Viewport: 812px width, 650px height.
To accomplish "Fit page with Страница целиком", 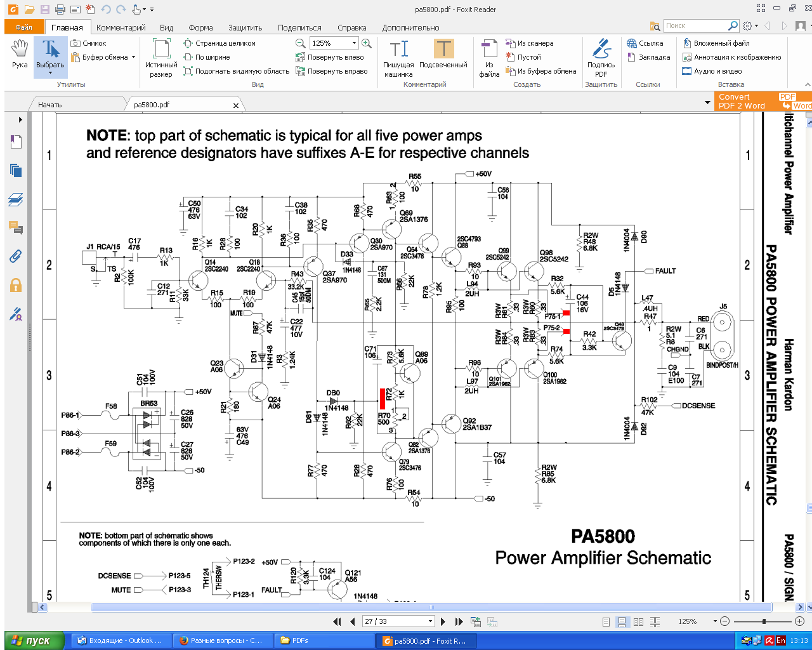I will pyautogui.click(x=219, y=43).
